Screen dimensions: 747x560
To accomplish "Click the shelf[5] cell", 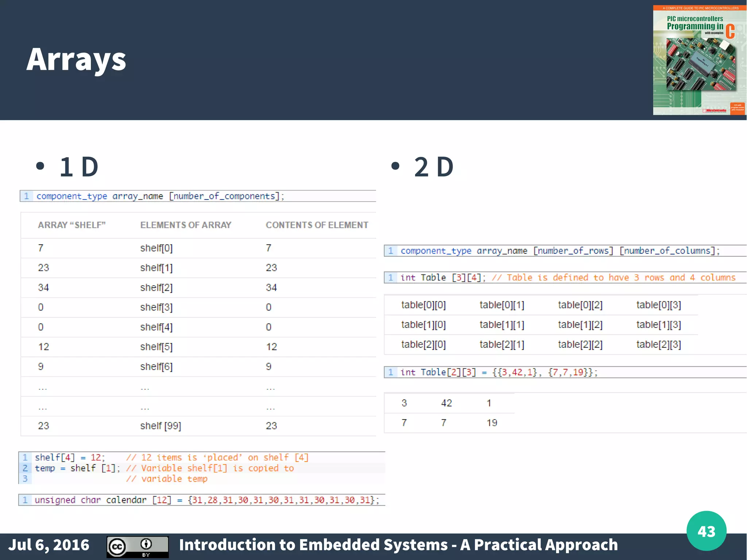I will coord(156,347).
